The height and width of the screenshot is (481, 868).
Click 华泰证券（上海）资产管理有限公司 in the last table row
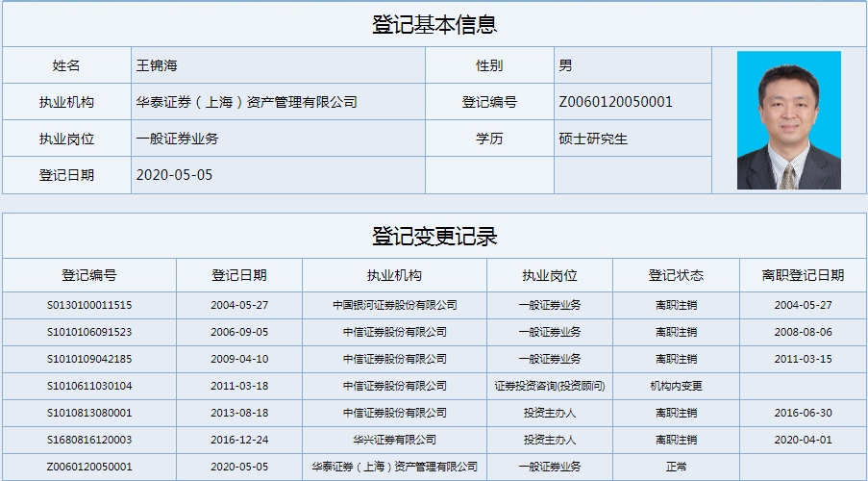395,467
